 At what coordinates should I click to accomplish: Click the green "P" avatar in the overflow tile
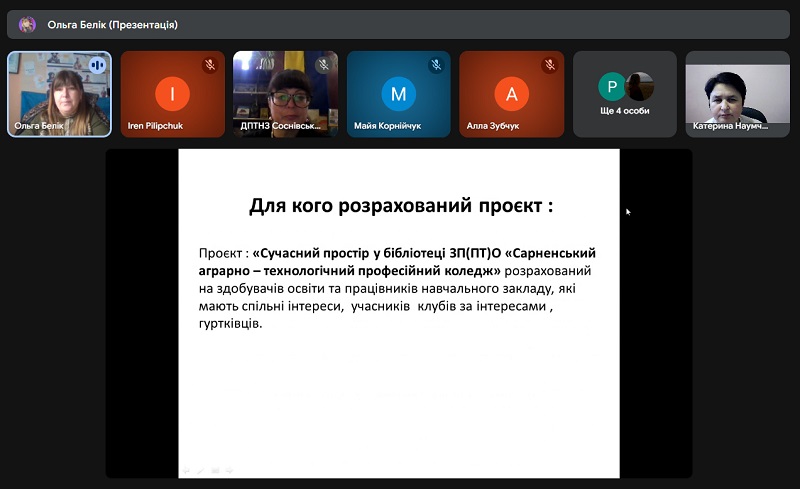pyautogui.click(x=611, y=86)
